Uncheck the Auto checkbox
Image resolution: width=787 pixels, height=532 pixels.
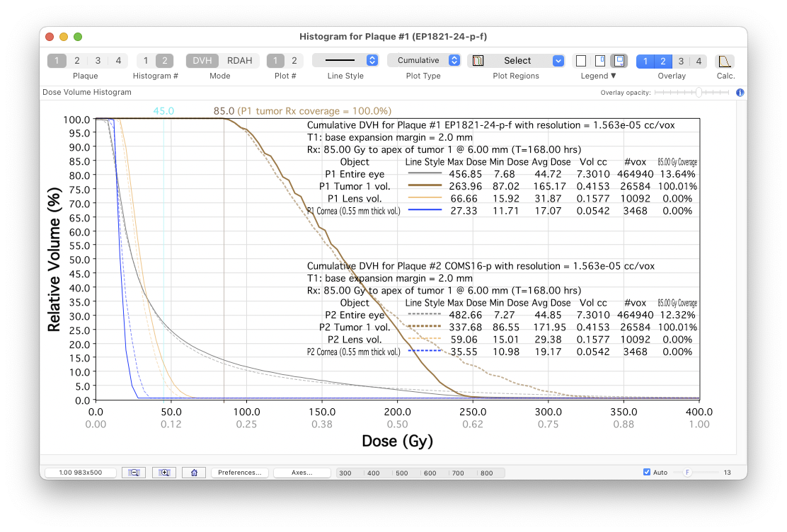tap(647, 473)
